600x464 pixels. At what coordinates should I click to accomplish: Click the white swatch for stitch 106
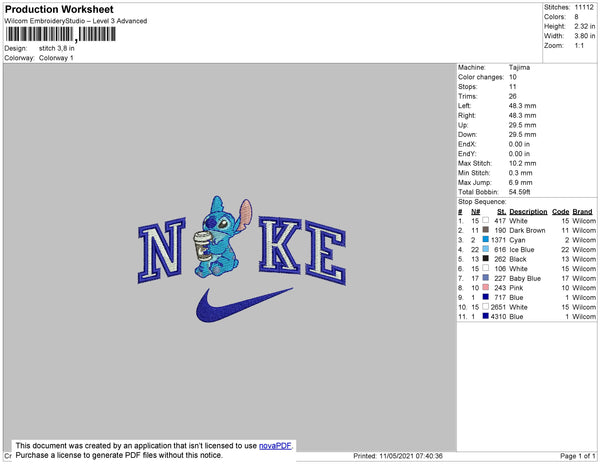click(x=486, y=268)
